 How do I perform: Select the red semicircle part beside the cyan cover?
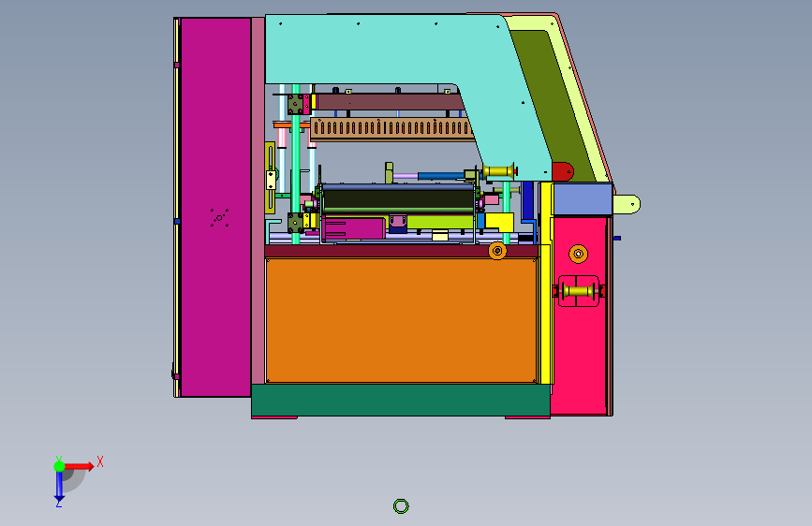562,171
